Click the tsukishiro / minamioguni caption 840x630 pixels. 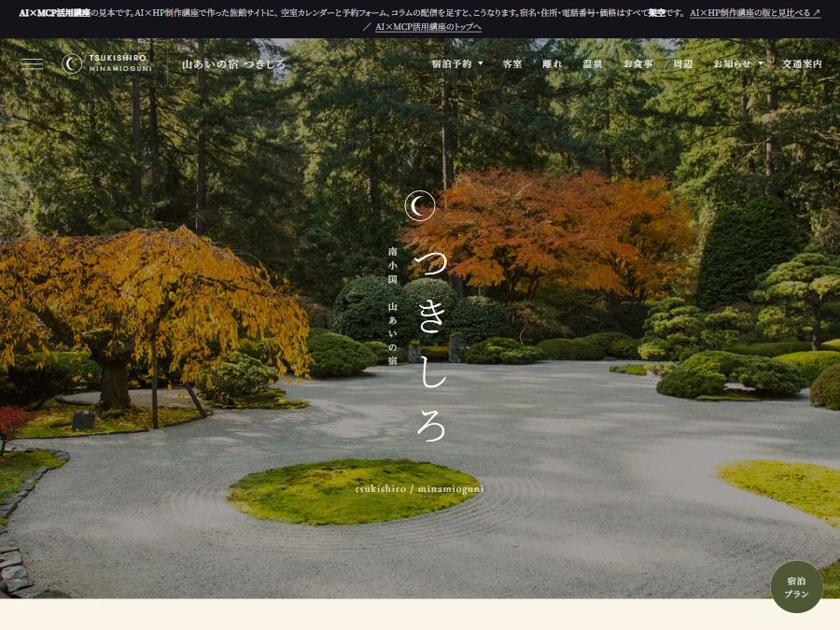click(x=419, y=488)
